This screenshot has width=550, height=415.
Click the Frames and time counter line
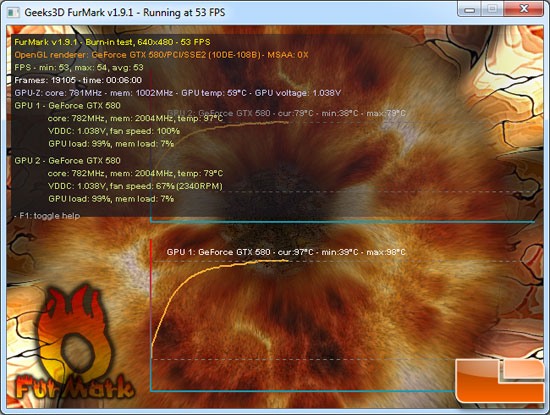pos(78,80)
